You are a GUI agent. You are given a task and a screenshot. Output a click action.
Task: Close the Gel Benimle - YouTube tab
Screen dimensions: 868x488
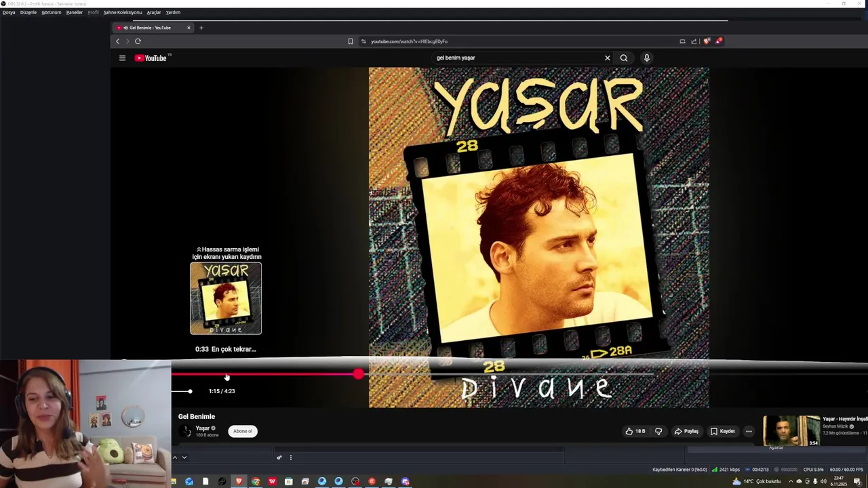pyautogui.click(x=189, y=28)
